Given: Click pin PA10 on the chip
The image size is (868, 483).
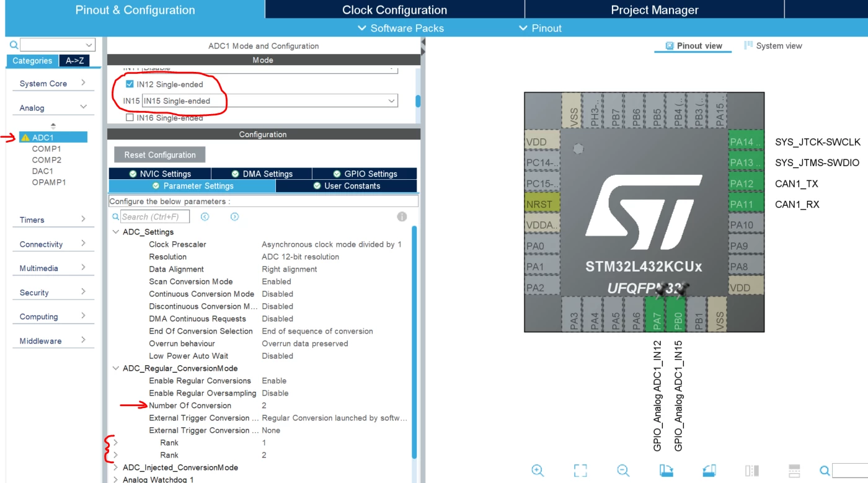Looking at the screenshot, I should pos(746,225).
